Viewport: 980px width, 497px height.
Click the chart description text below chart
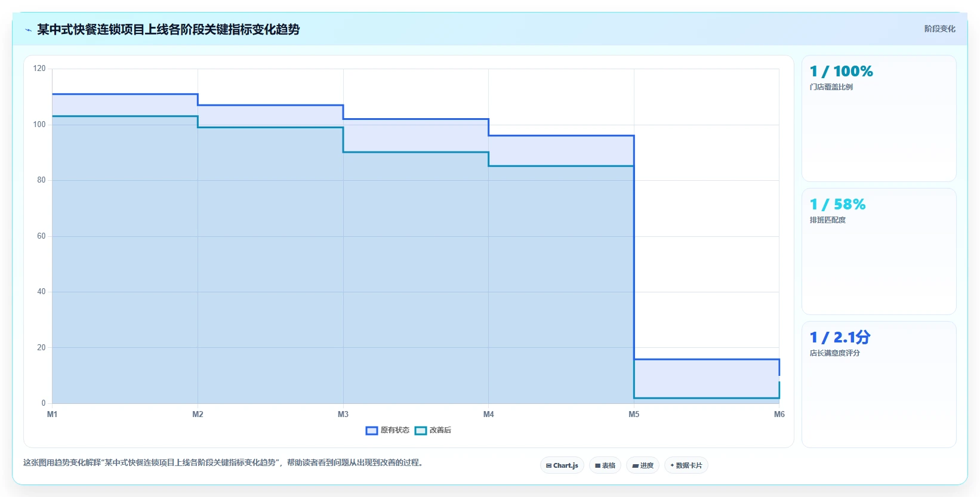click(223, 462)
